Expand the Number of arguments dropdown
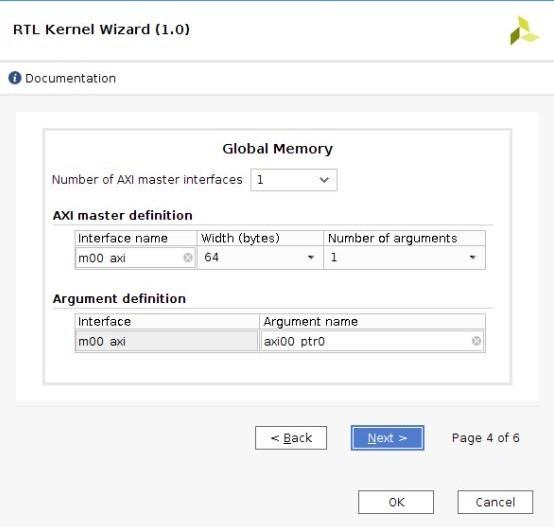554x527 pixels. (x=404, y=257)
